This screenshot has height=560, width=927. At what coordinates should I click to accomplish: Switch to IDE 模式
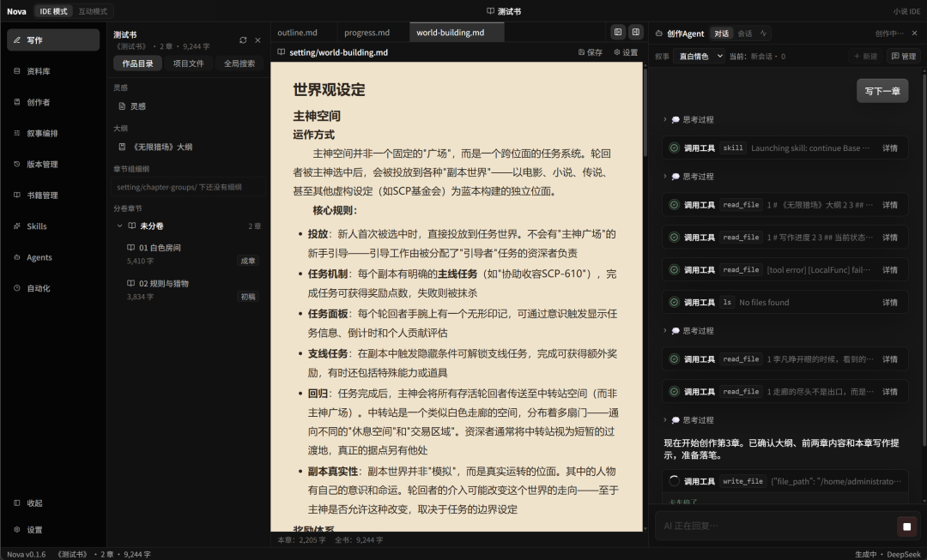point(53,11)
